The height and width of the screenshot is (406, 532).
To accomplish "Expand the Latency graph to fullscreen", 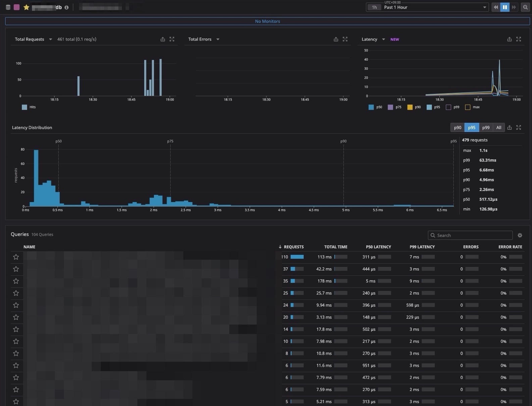I will 519,39.
